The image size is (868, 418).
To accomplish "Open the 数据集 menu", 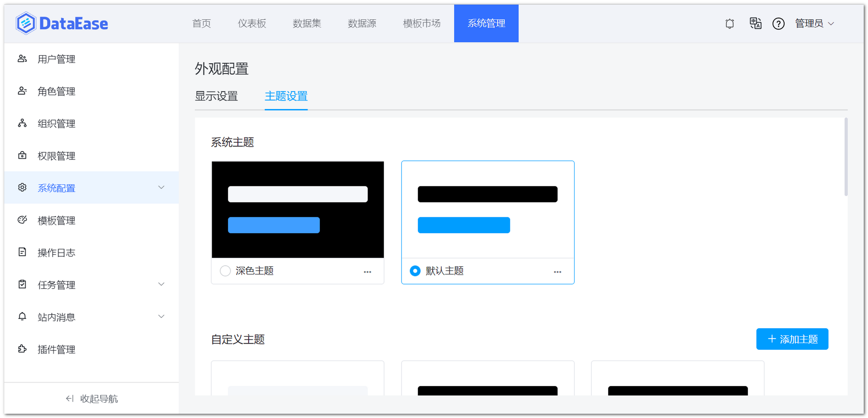I will (x=307, y=23).
